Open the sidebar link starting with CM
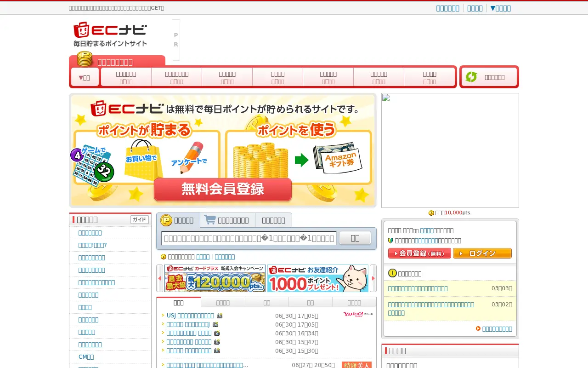The width and height of the screenshot is (588, 368). 86,357
